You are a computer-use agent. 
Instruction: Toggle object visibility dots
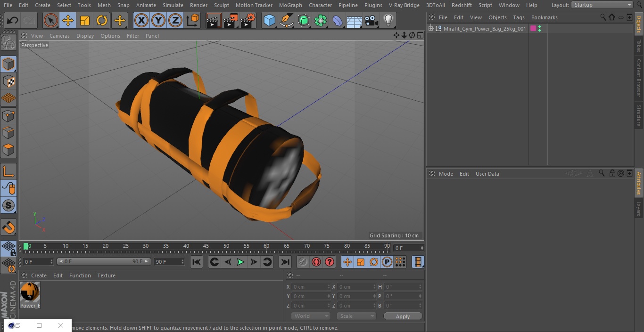[x=539, y=29]
